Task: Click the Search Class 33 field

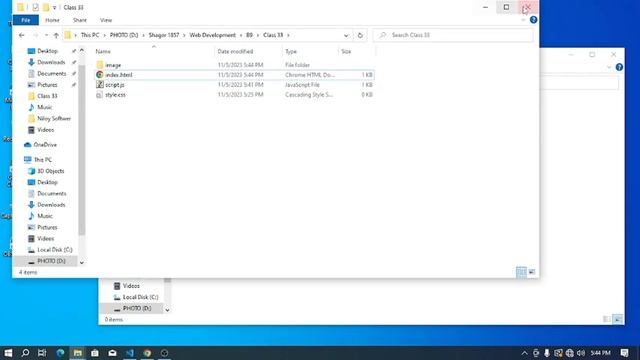Action: tap(453, 35)
